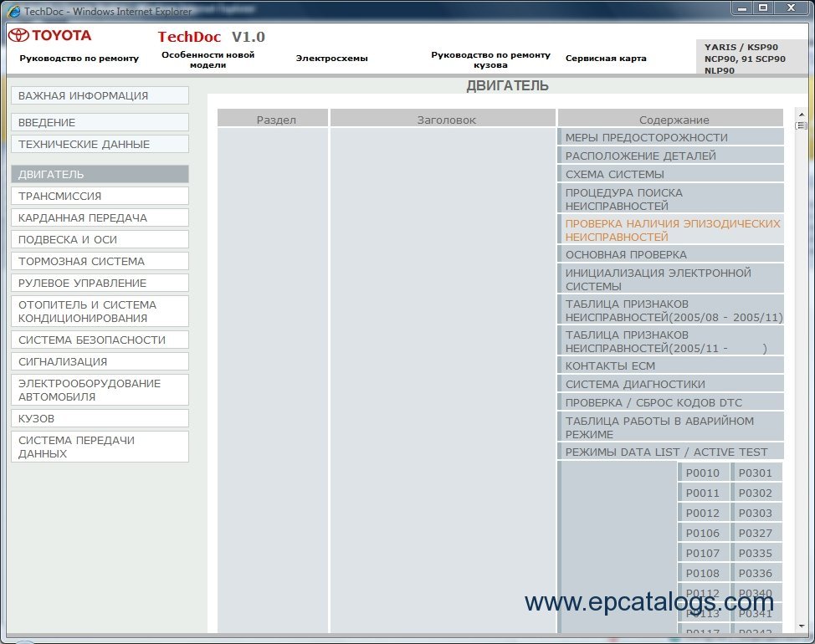
Task: Open Руководство по ремонту tab
Action: click(79, 59)
